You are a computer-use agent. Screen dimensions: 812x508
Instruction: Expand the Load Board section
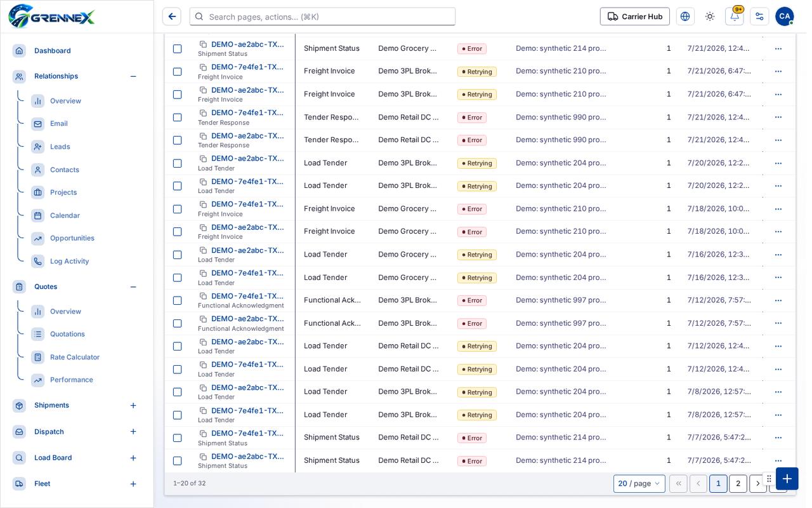tap(133, 458)
